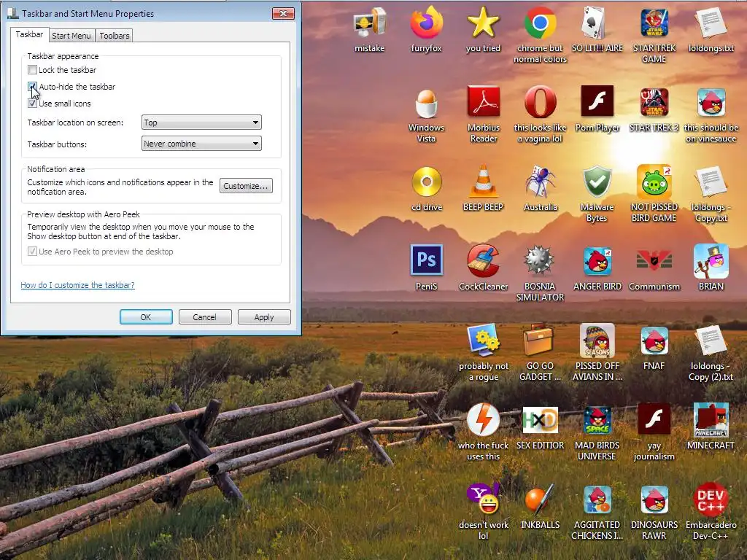The height and width of the screenshot is (560, 747).
Task: Click the Cancel button
Action: coord(204,317)
